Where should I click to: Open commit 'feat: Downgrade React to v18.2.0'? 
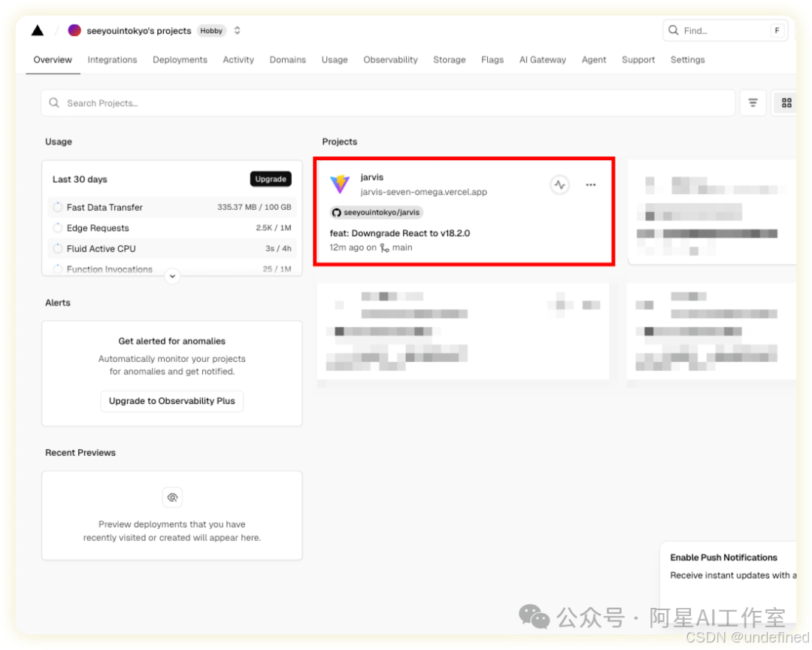[x=400, y=233]
